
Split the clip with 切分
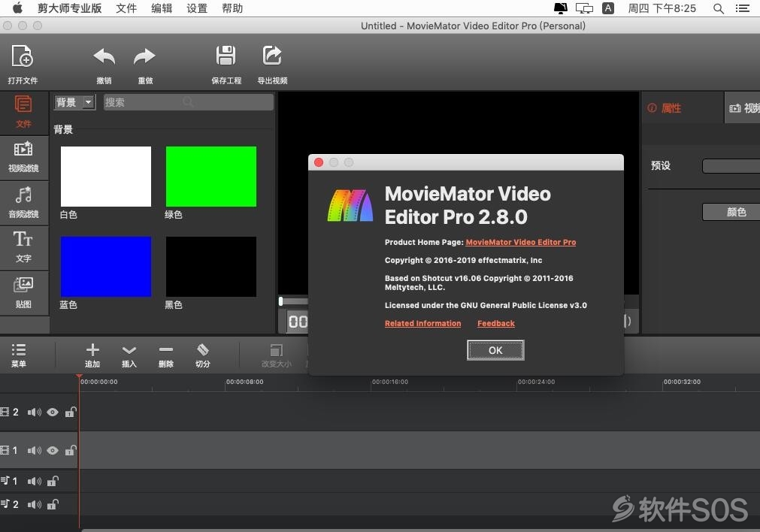(203, 355)
